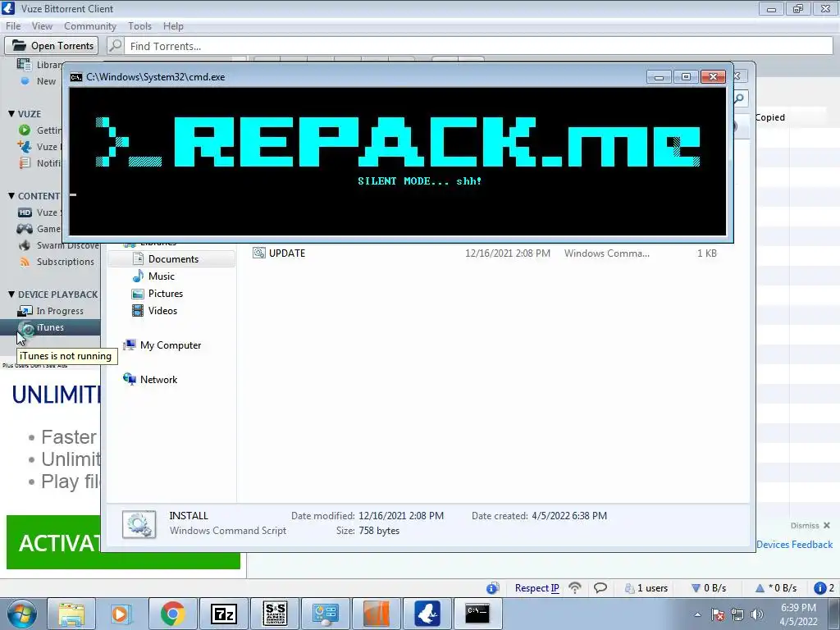Screen dimensions: 840x630
Task: Select In Progress under Device Playback
Action: point(58,311)
